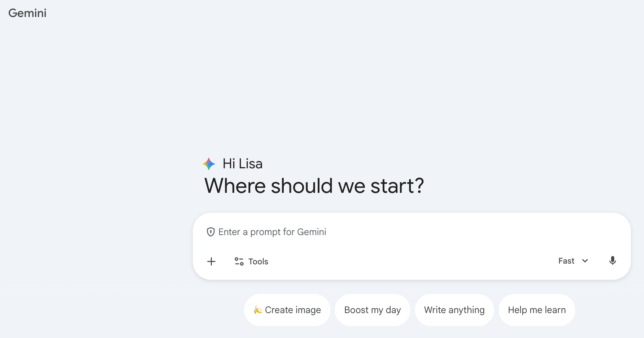This screenshot has height=338, width=644.
Task: Click the shield icon in the prompt bar
Action: (210, 232)
